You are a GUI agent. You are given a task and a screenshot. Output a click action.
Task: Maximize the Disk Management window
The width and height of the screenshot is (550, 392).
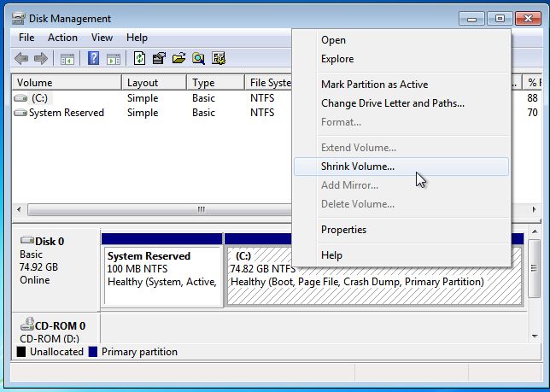pyautogui.click(x=500, y=19)
